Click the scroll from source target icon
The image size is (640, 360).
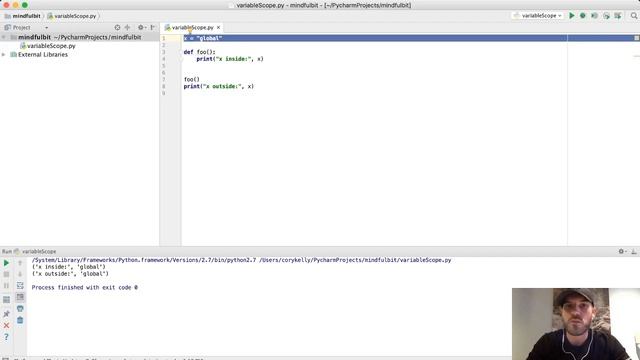(x=118, y=27)
